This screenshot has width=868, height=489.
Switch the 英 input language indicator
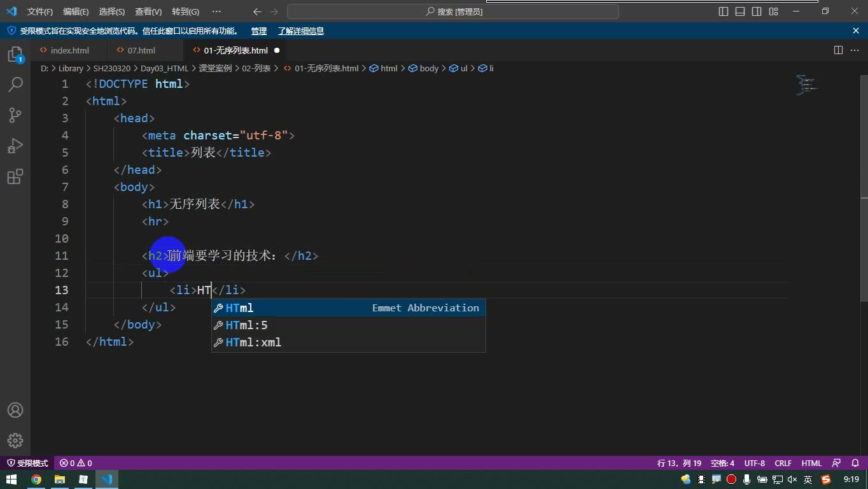coord(808,479)
